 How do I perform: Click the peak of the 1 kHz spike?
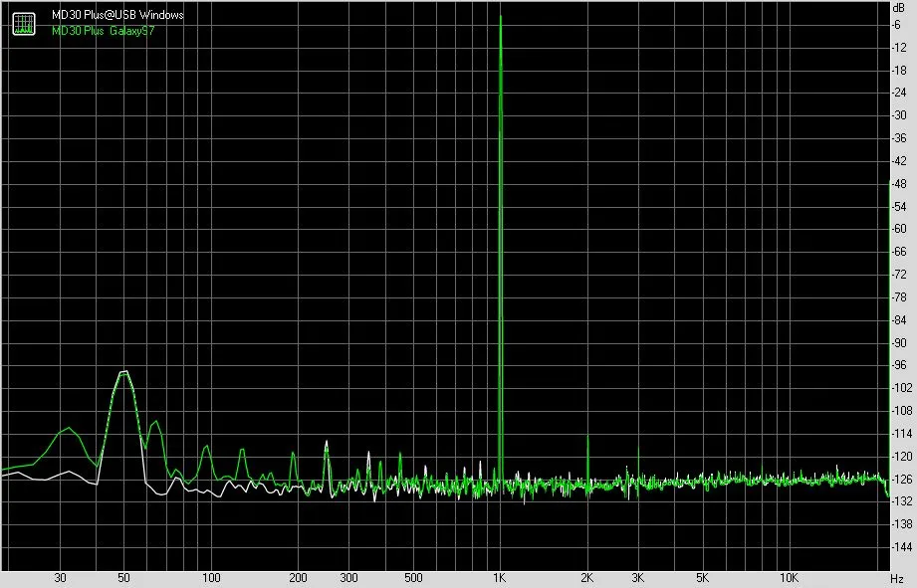(x=501, y=16)
